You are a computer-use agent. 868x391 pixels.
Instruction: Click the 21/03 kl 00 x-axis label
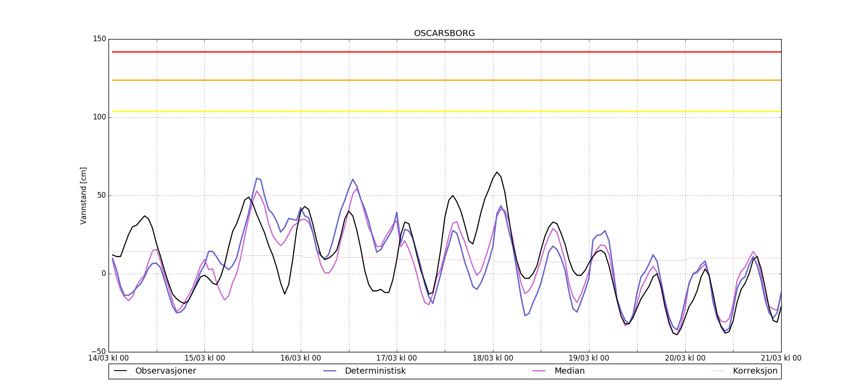pyautogui.click(x=781, y=358)
